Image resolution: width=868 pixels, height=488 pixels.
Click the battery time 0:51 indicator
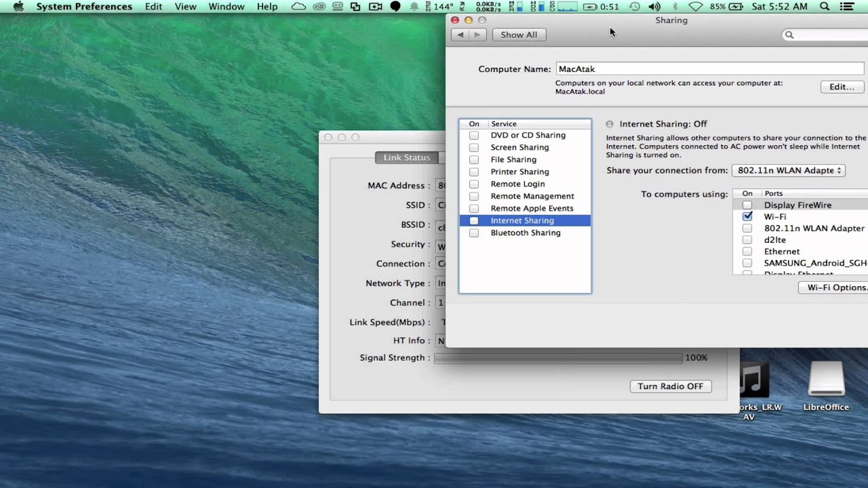tap(601, 6)
